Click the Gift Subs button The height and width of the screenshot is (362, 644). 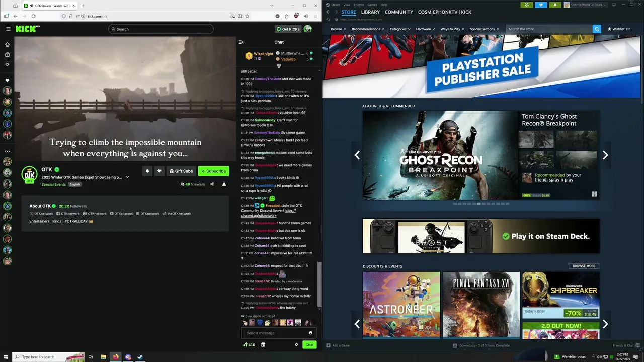(x=181, y=171)
